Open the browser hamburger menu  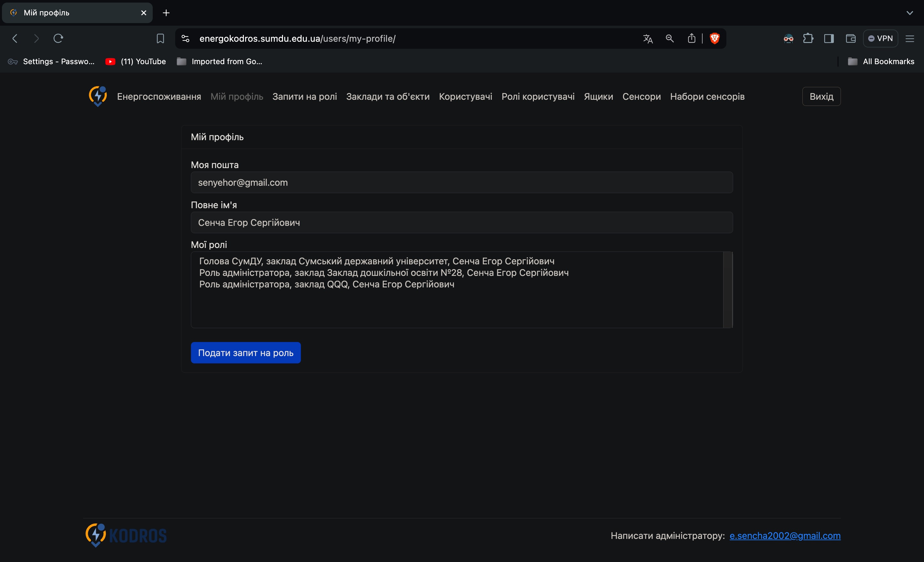[911, 38]
